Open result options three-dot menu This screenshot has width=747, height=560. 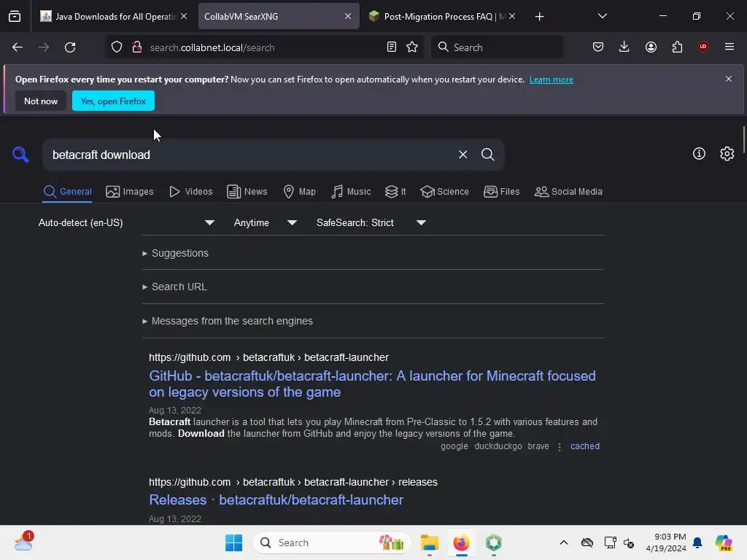(560, 447)
